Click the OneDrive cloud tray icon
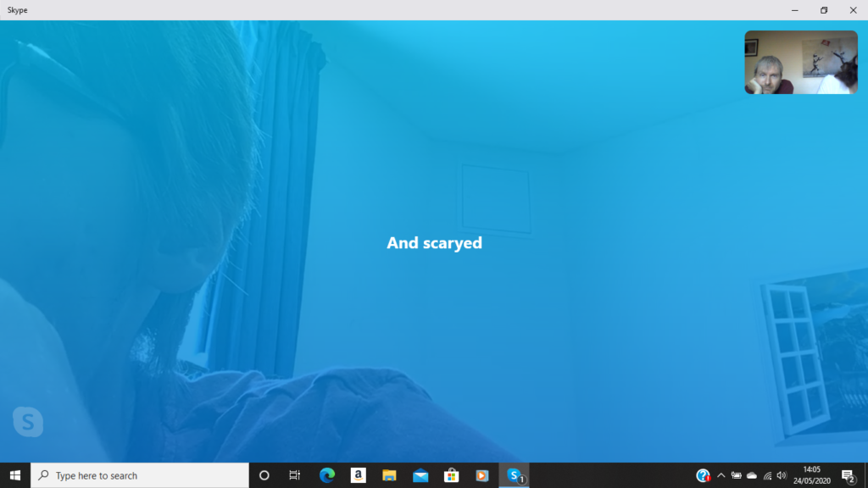Viewport: 868px width, 488px height. pyautogui.click(x=752, y=475)
